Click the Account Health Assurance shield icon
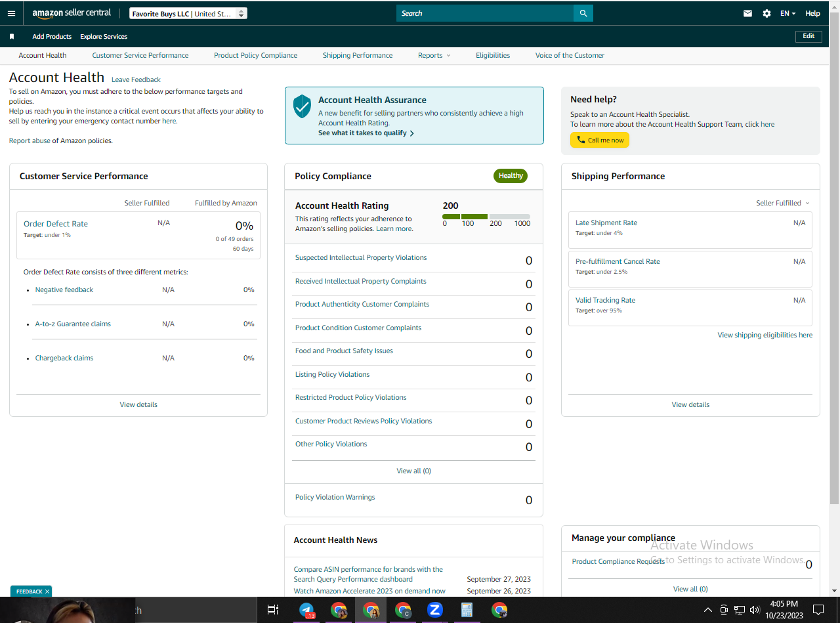The width and height of the screenshot is (840, 623). (302, 106)
